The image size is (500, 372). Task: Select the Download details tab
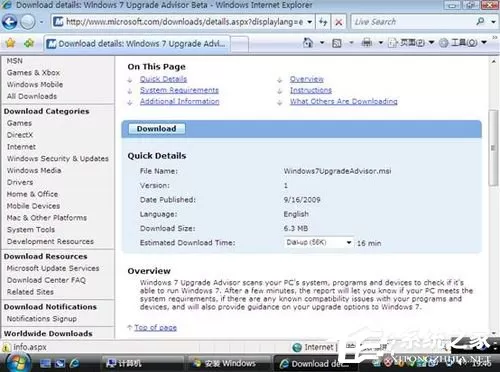[137, 44]
